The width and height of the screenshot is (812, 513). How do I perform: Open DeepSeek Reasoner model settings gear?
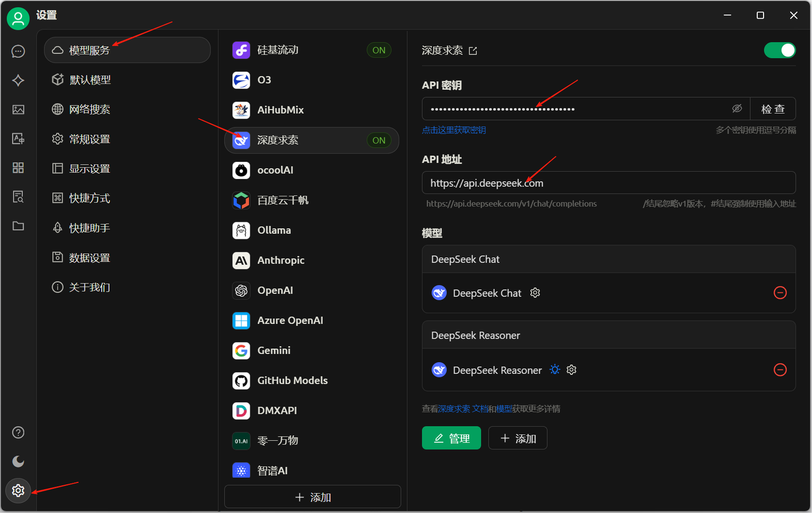coord(571,370)
